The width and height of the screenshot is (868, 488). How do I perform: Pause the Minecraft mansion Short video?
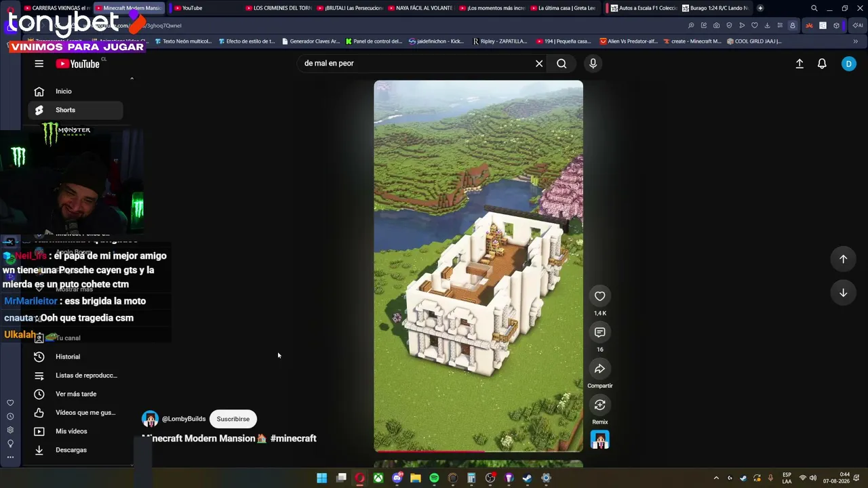478,266
